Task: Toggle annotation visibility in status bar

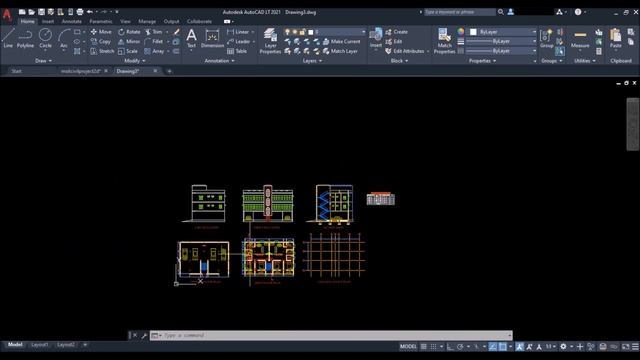Action: click(x=520, y=347)
